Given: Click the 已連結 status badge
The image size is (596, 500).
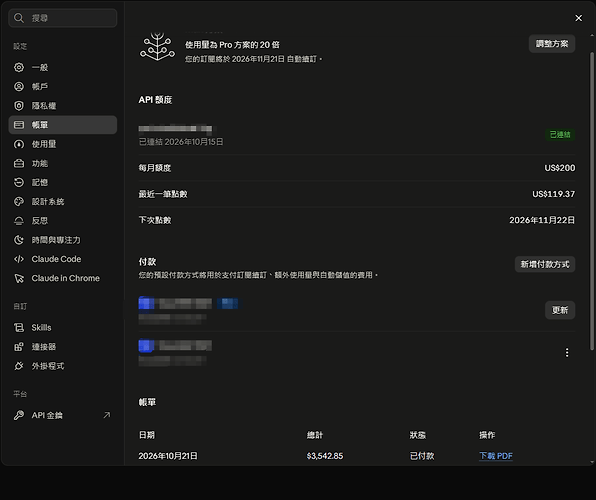Looking at the screenshot, I should coord(560,135).
